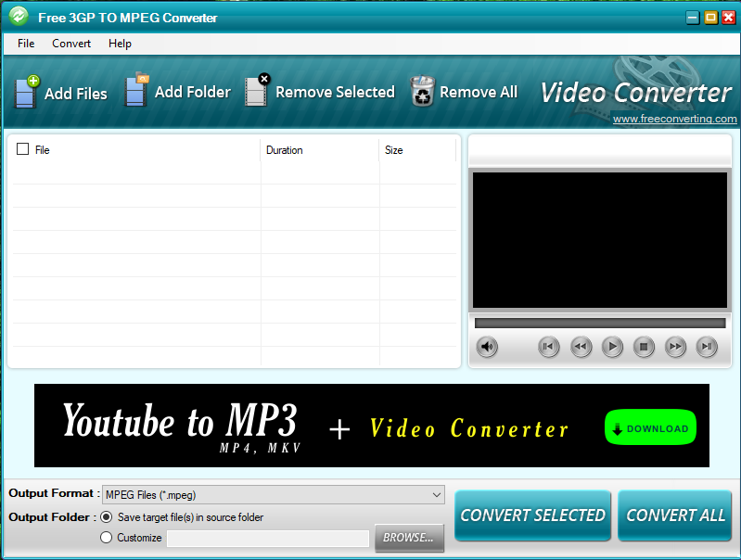The height and width of the screenshot is (560, 741).
Task: Click the Add Folder icon
Action: (x=136, y=89)
